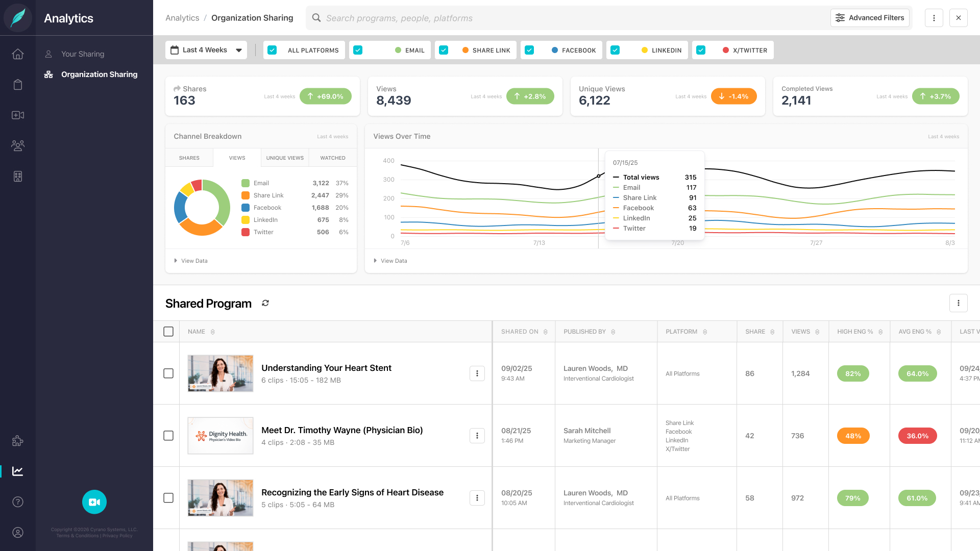
Task: Open Recognizing the Early Signs of Heart Disease
Action: [352, 492]
